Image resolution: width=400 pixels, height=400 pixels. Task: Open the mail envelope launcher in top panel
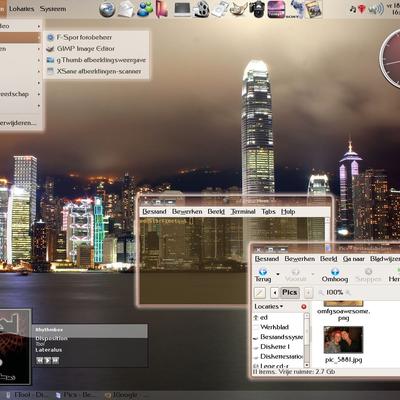(126, 9)
